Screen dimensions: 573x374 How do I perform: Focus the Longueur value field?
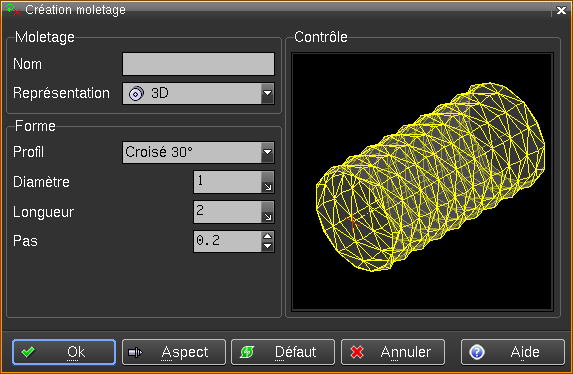pyautogui.click(x=228, y=212)
